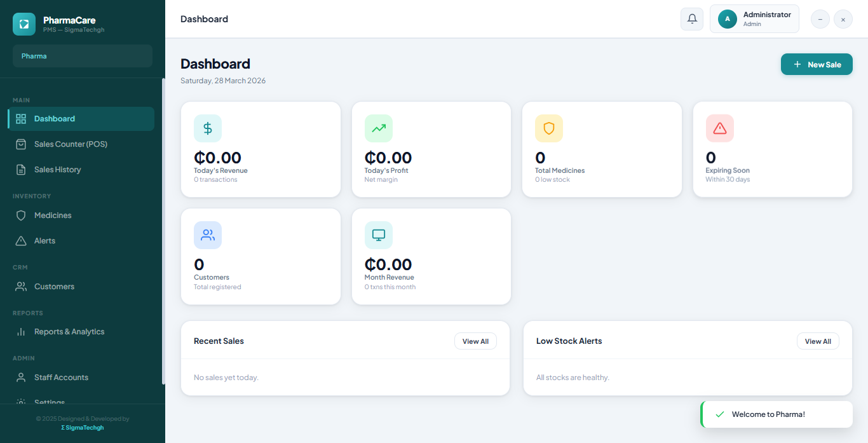Switch to the Dashboard section
This screenshot has width=868, height=443.
(x=54, y=119)
